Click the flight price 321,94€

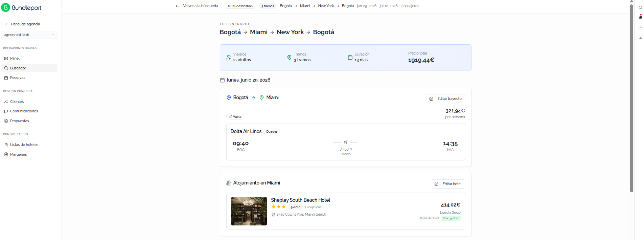[x=455, y=111]
